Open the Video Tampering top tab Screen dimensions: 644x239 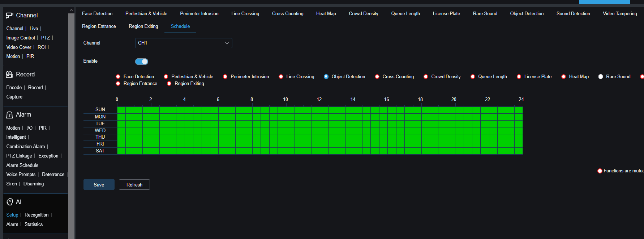click(620, 14)
